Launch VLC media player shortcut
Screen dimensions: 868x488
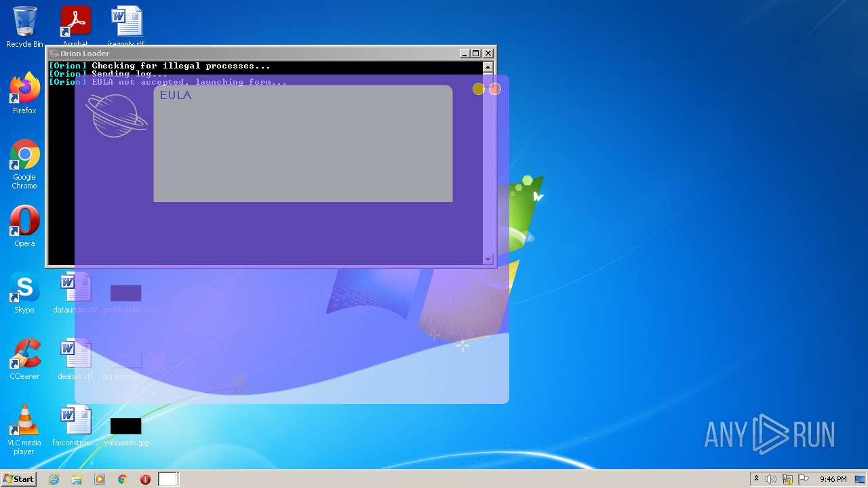[24, 430]
